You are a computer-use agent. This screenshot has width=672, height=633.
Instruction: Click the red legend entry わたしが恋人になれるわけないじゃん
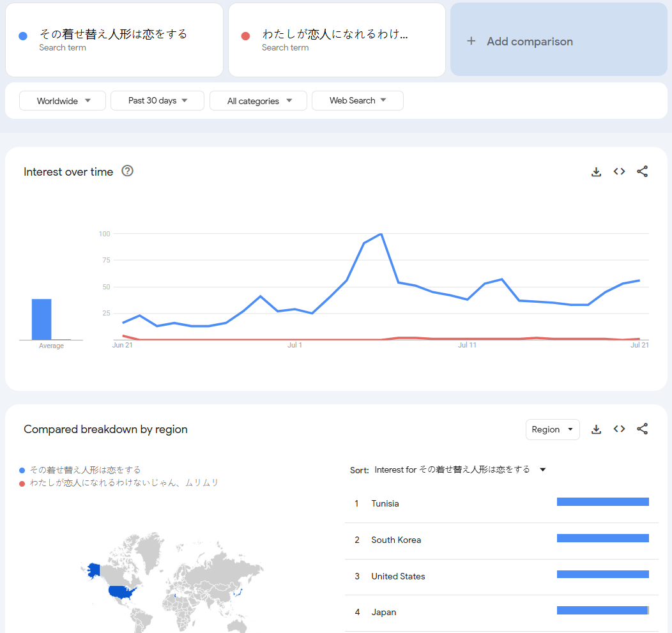pyautogui.click(x=119, y=483)
